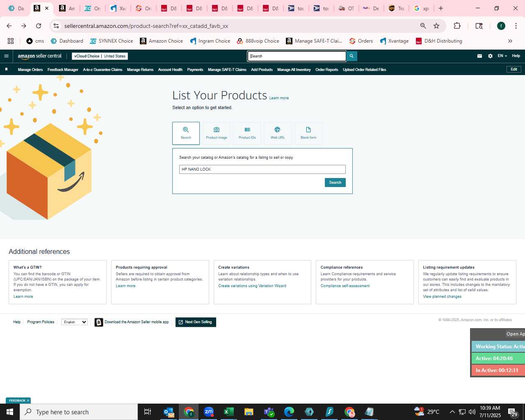Select the Product image option
The width and height of the screenshot is (525, 420).
pos(217,133)
